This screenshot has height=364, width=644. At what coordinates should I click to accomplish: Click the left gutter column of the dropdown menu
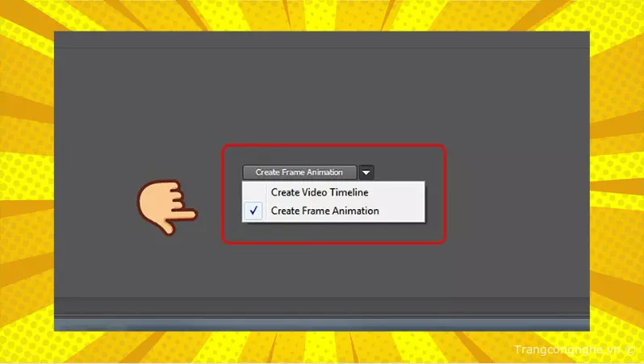[x=254, y=202]
